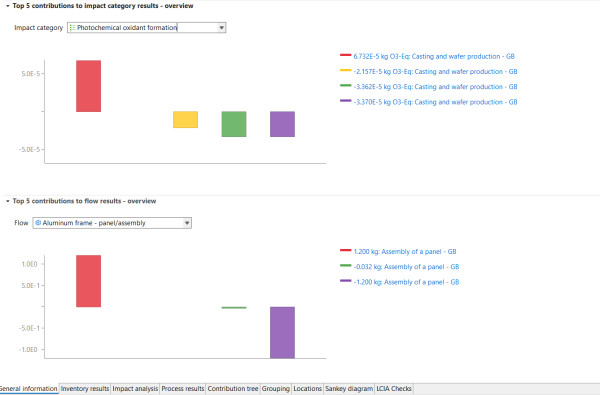
Task: Open the LCIA Checks tab
Action: coord(394,388)
